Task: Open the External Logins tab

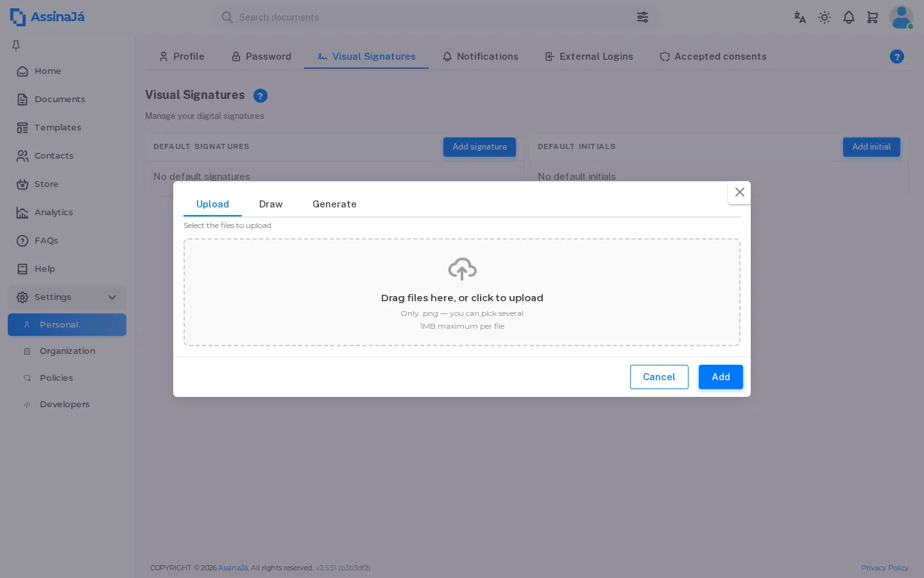Action: tap(588, 57)
